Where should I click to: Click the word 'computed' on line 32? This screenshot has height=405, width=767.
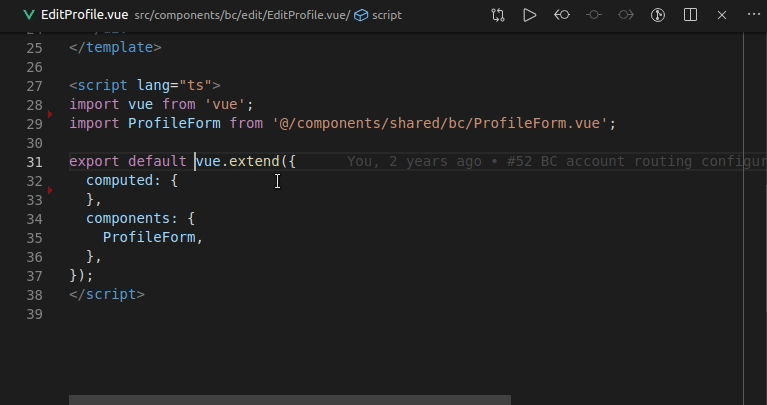[119, 180]
